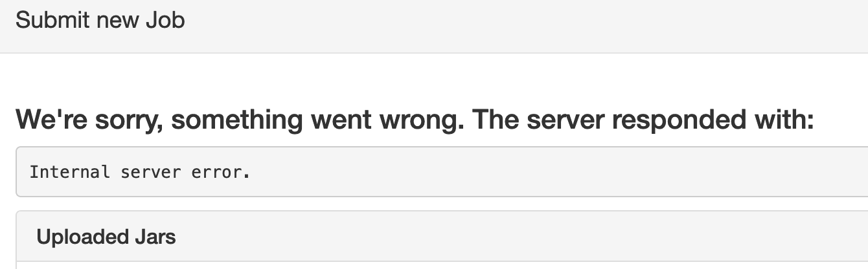Click the word "Internal" in the error box
This screenshot has width=868, height=269.
pyautogui.click(x=70, y=173)
